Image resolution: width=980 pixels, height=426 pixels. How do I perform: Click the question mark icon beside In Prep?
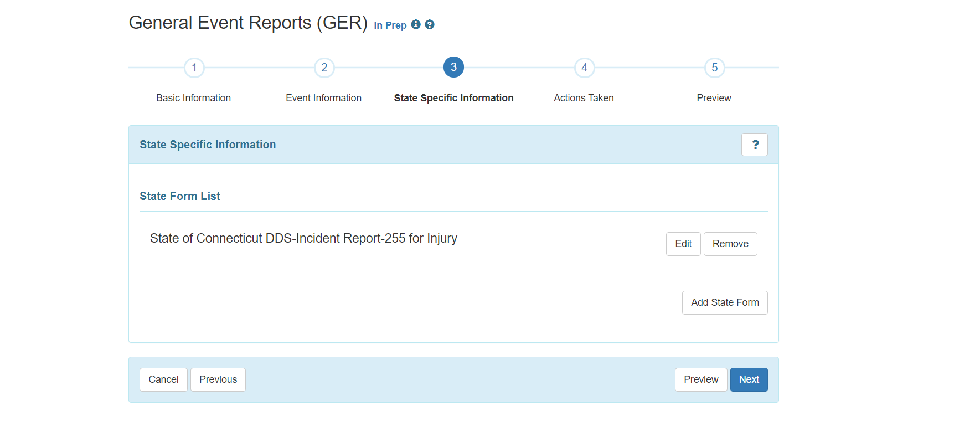pos(430,24)
